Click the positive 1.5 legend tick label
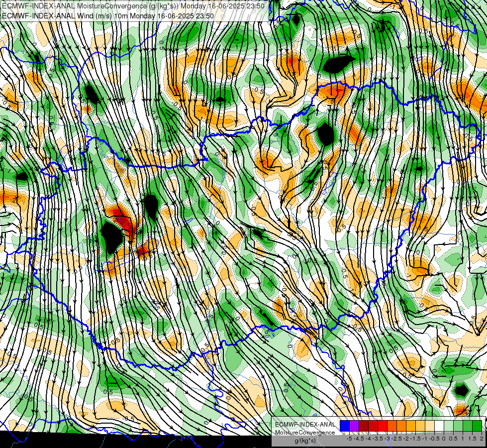487x448 pixels. pyautogui.click(x=472, y=439)
